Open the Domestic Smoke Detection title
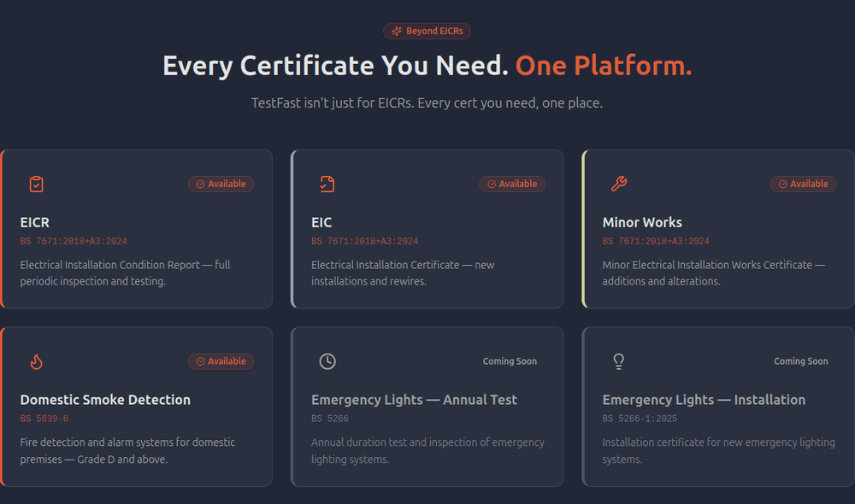 pos(105,400)
